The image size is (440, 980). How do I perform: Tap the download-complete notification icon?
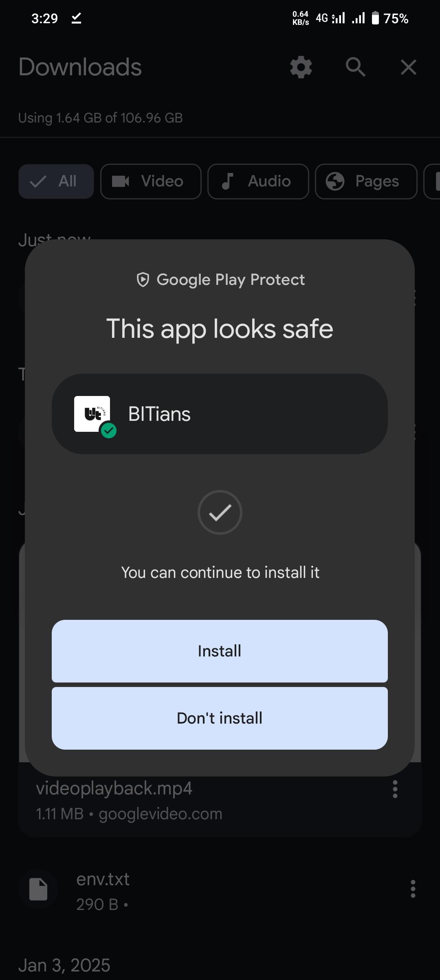tap(76, 18)
